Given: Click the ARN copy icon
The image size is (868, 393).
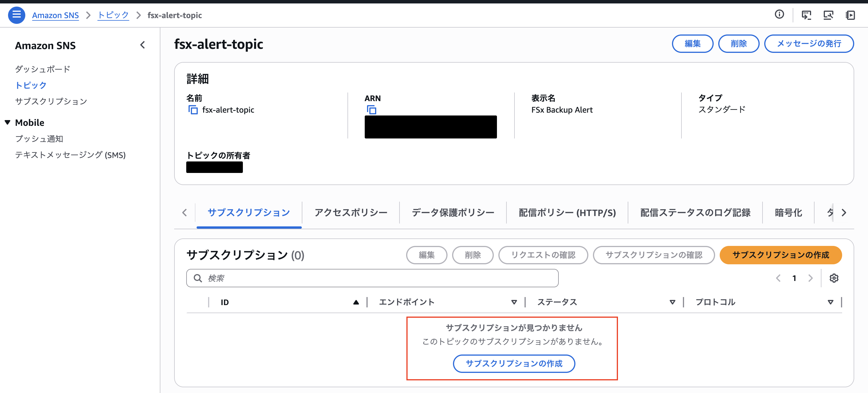Looking at the screenshot, I should click(x=371, y=110).
